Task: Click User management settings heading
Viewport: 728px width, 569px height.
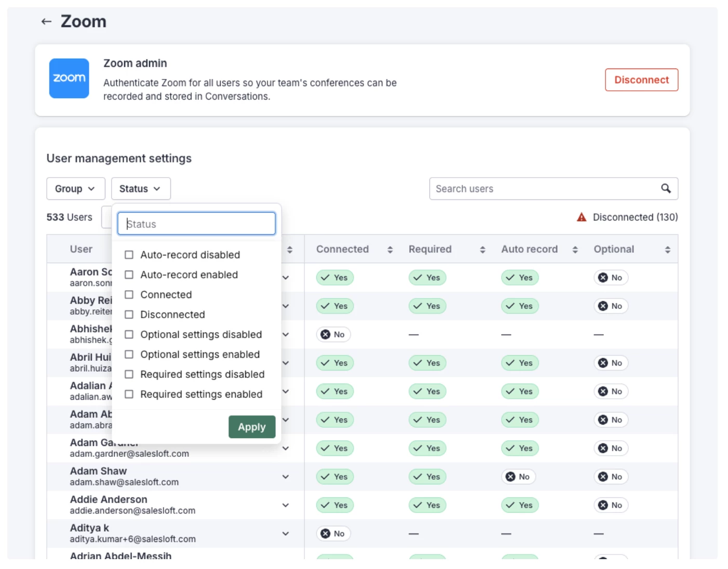Action: click(119, 158)
